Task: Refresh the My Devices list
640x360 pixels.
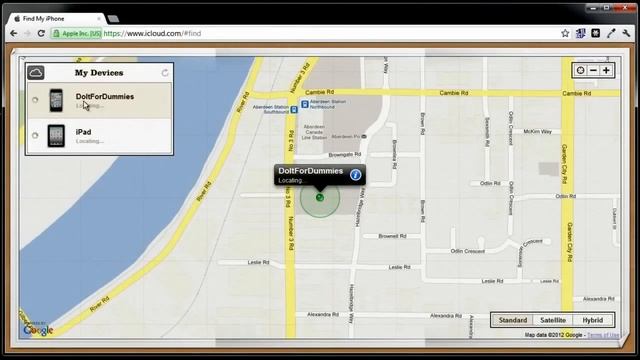Action: (165, 73)
